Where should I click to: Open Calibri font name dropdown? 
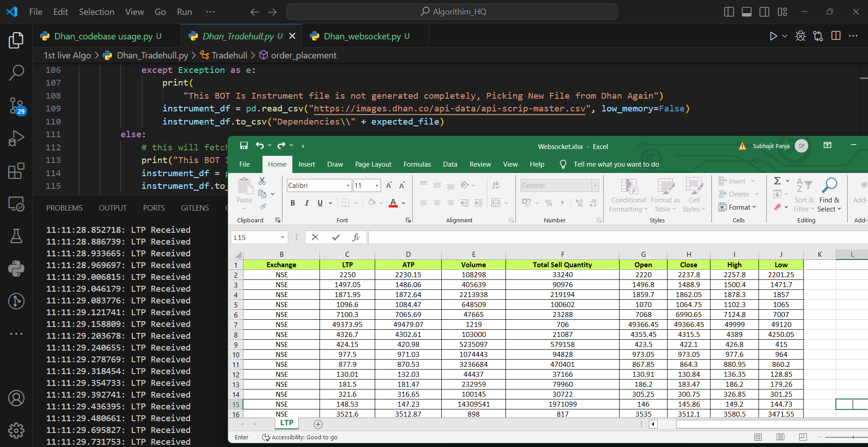[348, 186]
